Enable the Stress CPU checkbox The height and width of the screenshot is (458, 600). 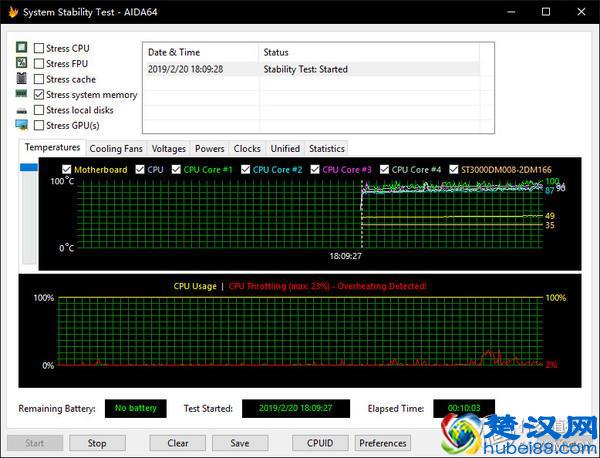click(x=39, y=48)
